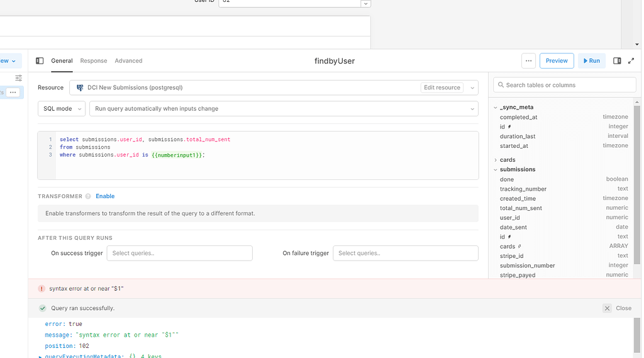Open the top-left dropdown ending in 'ew'

8,61
